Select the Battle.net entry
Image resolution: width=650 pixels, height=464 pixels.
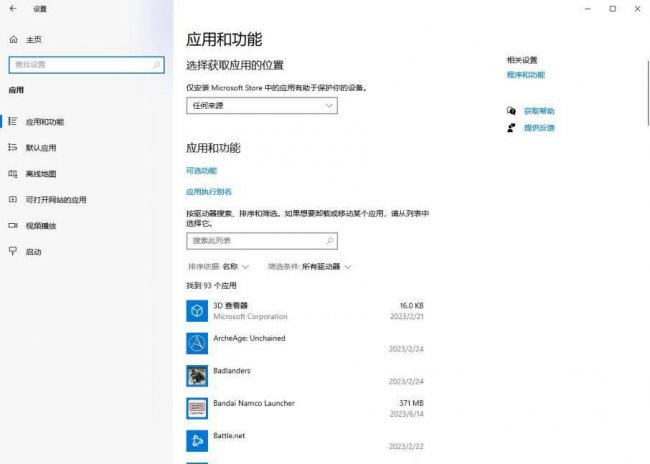coord(305,441)
